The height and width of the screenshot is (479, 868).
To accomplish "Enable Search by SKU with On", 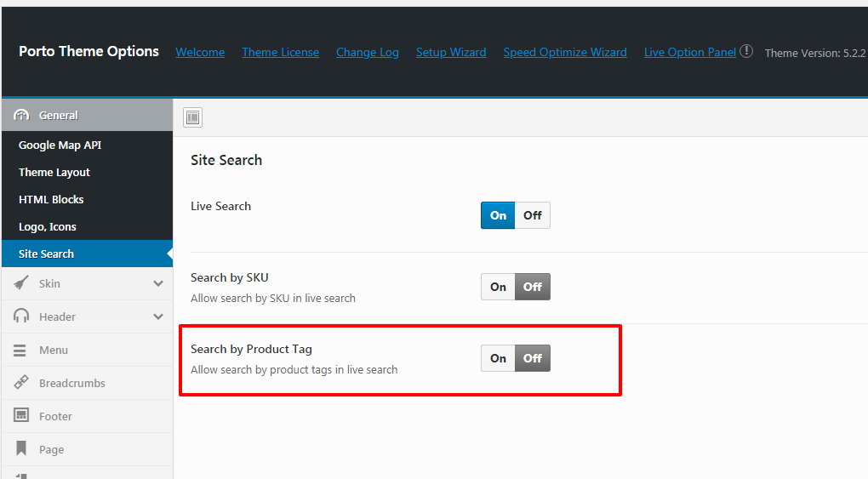I will point(498,287).
